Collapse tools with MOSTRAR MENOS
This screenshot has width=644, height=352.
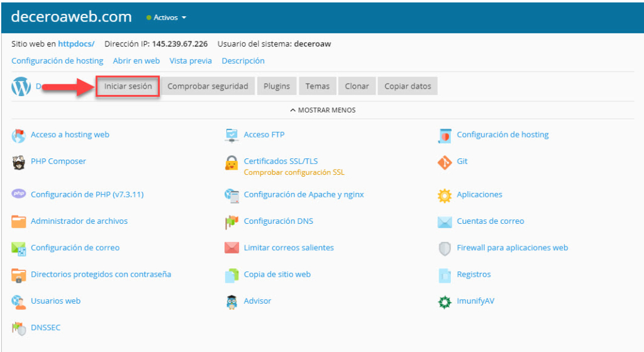point(323,110)
